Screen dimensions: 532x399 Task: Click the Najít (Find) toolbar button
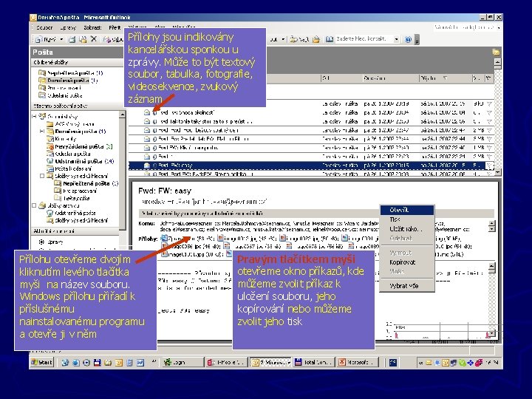[299, 39]
